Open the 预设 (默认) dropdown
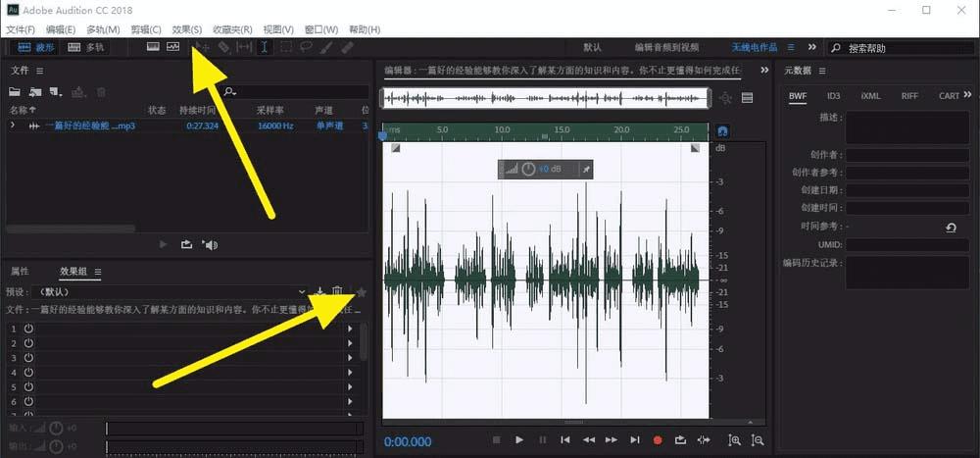 169,291
